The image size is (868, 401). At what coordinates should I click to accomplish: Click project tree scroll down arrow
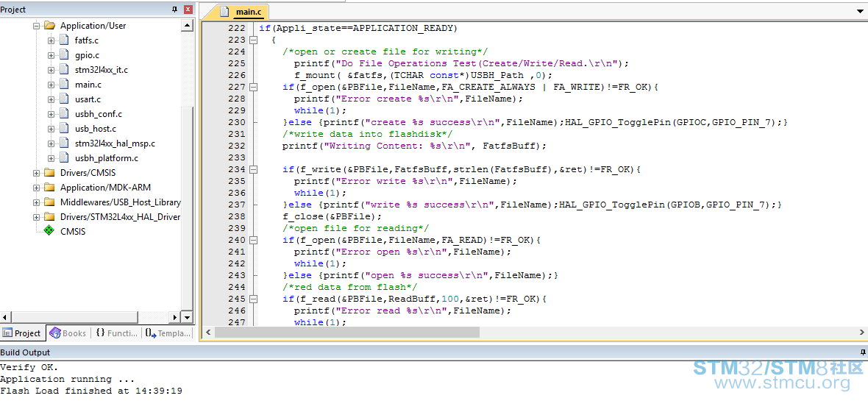point(187,317)
